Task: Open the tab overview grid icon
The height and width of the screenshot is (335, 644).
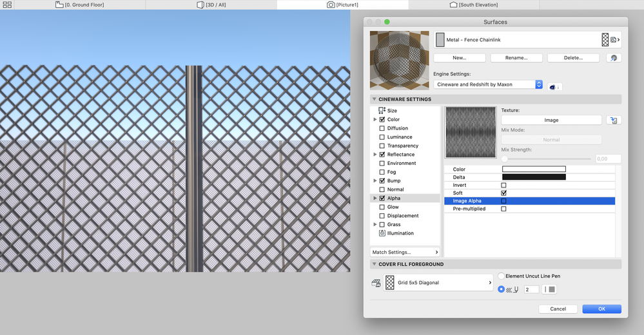Action: tap(7, 5)
